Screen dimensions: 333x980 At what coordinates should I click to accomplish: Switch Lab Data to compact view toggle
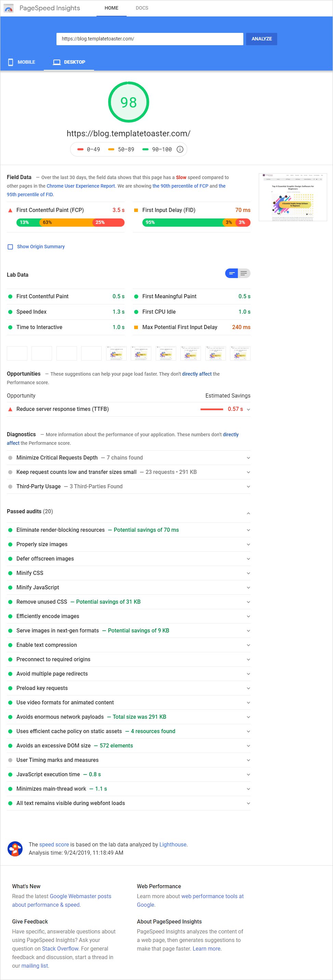(231, 273)
